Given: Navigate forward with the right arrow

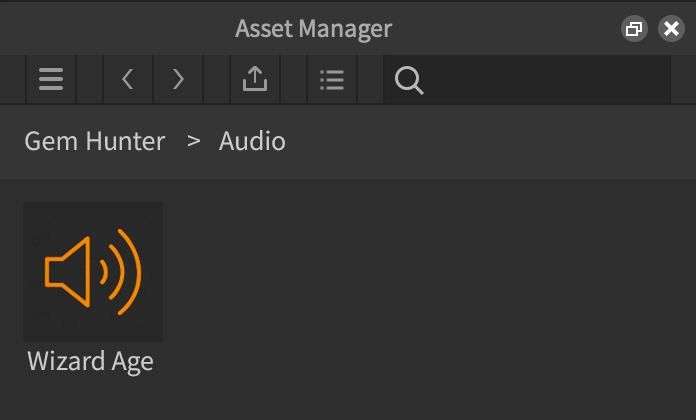Looking at the screenshot, I should tap(178, 80).
